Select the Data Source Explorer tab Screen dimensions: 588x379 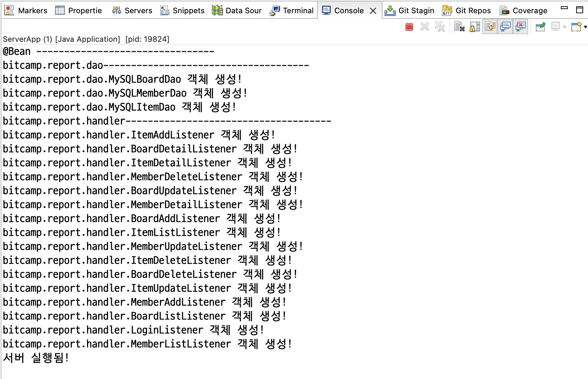pos(237,10)
